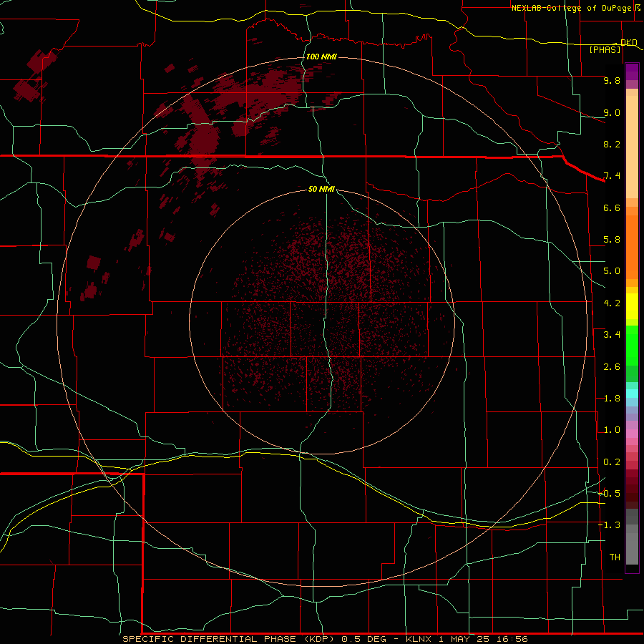Click the 5.0 scale value
Viewport: 644px width, 644px height.
[612, 271]
